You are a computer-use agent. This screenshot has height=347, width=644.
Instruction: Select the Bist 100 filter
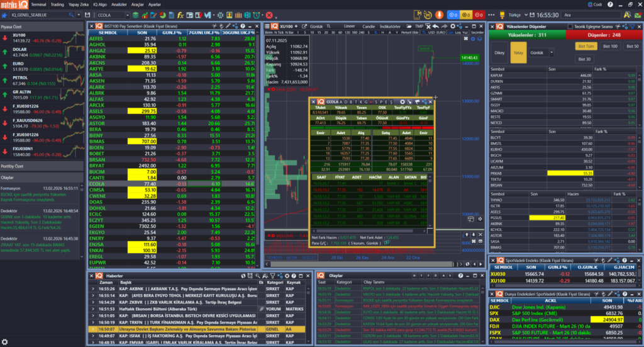610,46
